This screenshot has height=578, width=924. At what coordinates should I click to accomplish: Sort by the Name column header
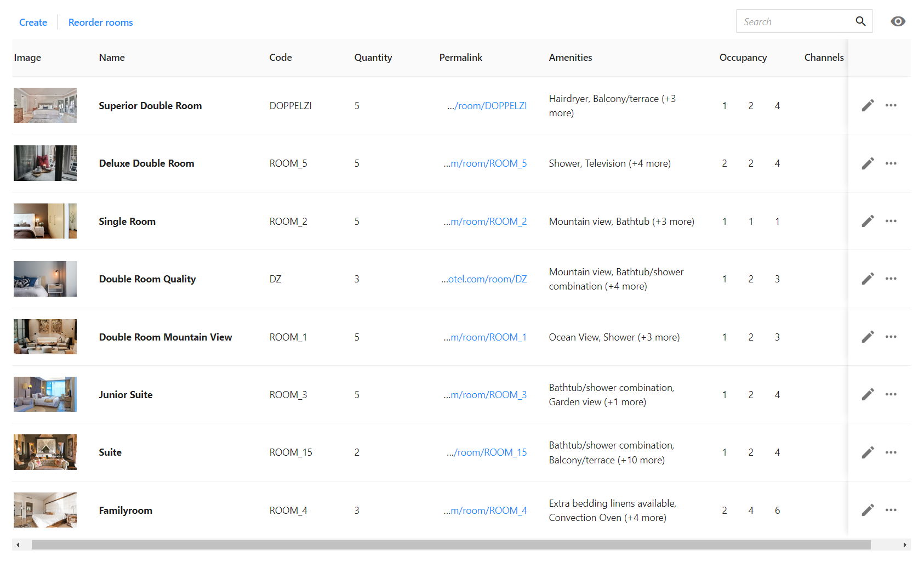(x=112, y=58)
